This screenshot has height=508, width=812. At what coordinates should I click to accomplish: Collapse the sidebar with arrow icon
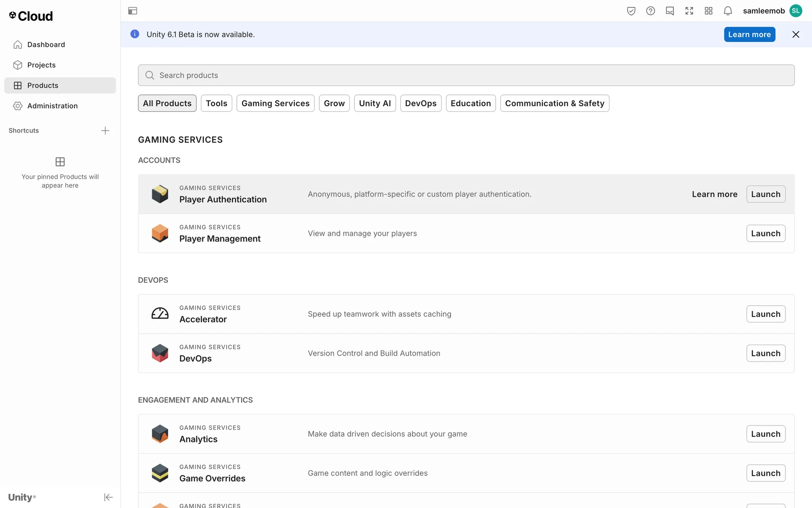coord(108,497)
